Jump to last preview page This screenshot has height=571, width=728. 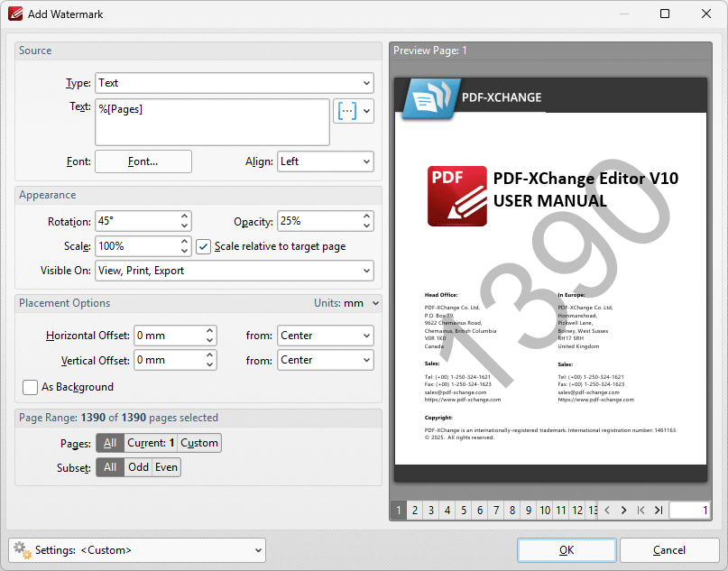(x=659, y=511)
